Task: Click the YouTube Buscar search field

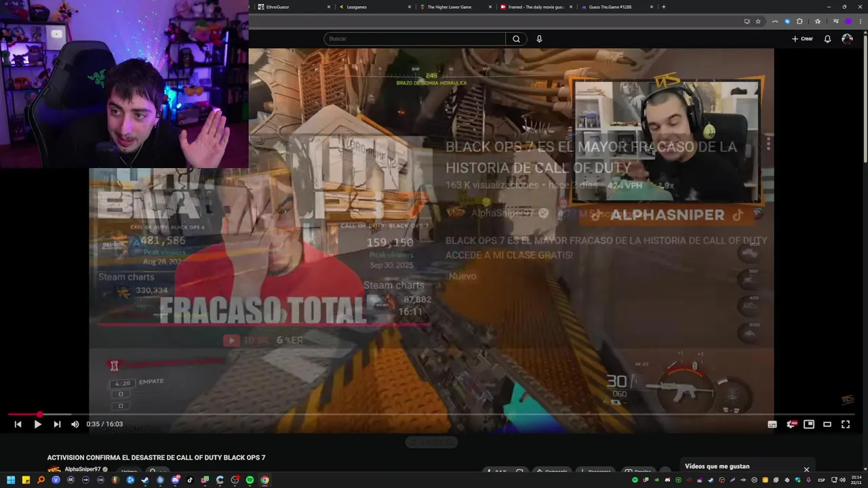Action: coord(414,39)
